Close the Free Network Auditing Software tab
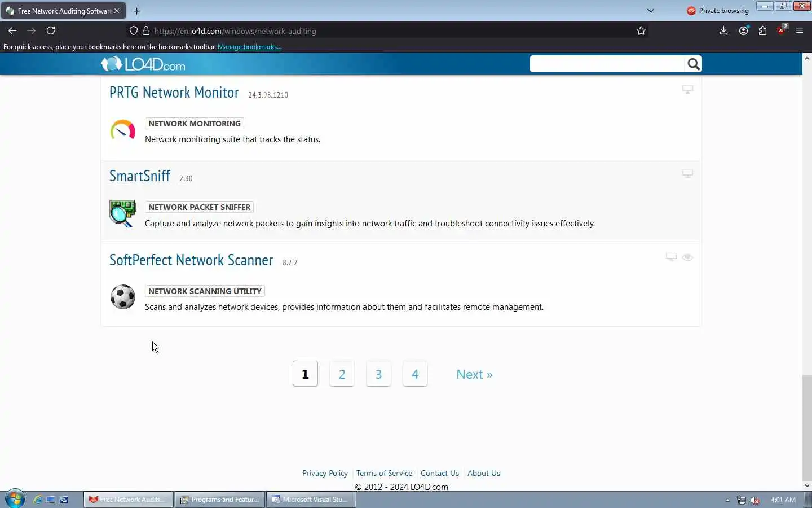This screenshot has width=812, height=508. [x=117, y=11]
